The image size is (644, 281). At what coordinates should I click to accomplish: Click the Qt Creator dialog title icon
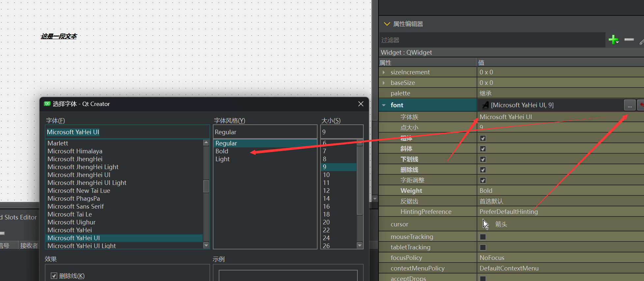coord(47,104)
